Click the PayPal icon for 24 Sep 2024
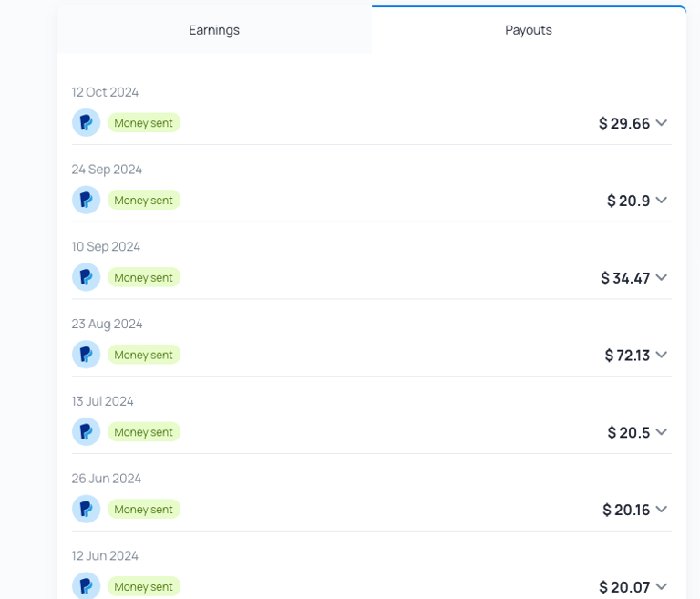The height and width of the screenshot is (599, 700). coord(87,200)
